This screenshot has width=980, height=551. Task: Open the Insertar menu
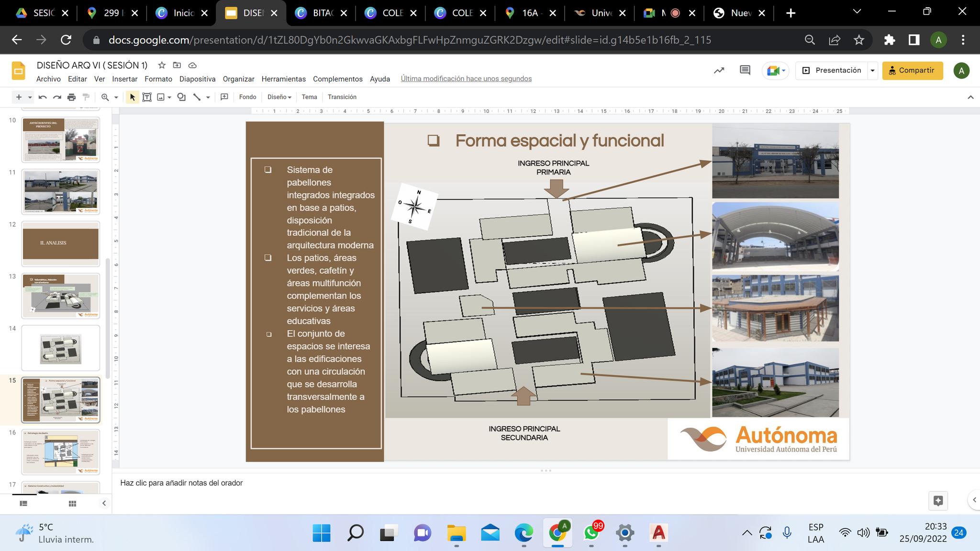pyautogui.click(x=124, y=79)
